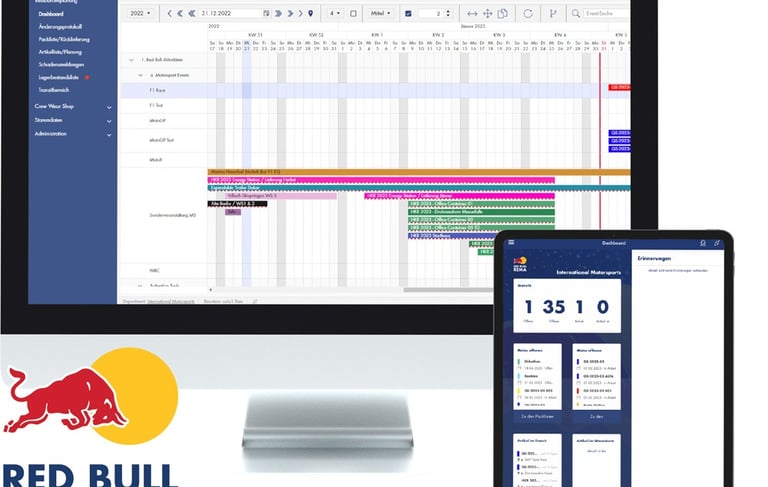Click the four-way move arrows icon
The width and height of the screenshot is (768, 487).
click(488, 14)
